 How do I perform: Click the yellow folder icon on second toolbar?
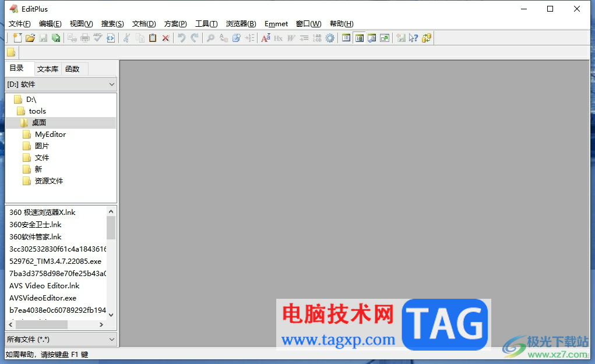12,52
